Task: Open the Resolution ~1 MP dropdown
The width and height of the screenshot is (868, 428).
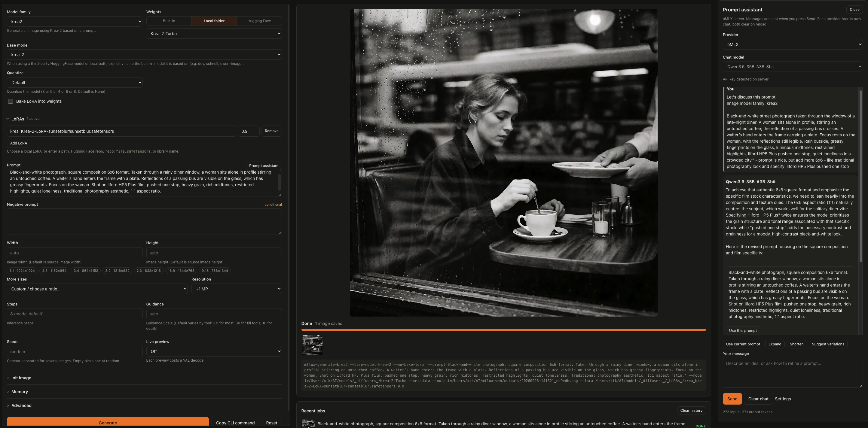Action: pos(237,289)
